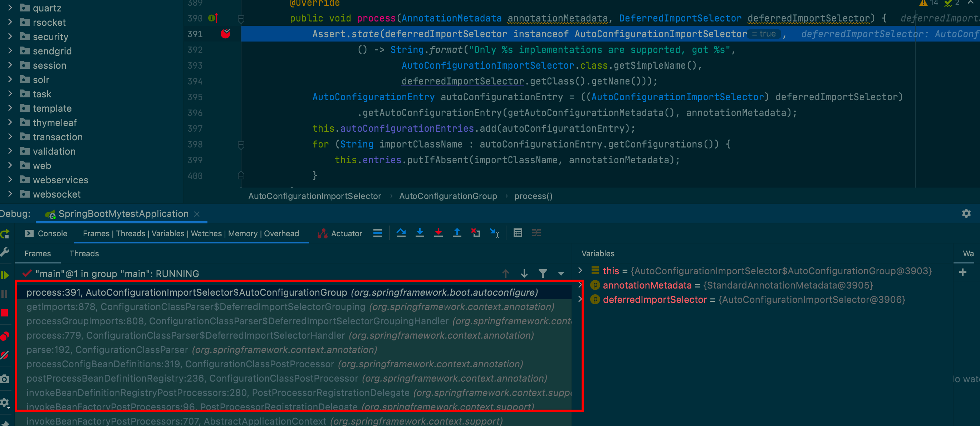Select the Frames sub-tab
The image size is (980, 426).
37,253
